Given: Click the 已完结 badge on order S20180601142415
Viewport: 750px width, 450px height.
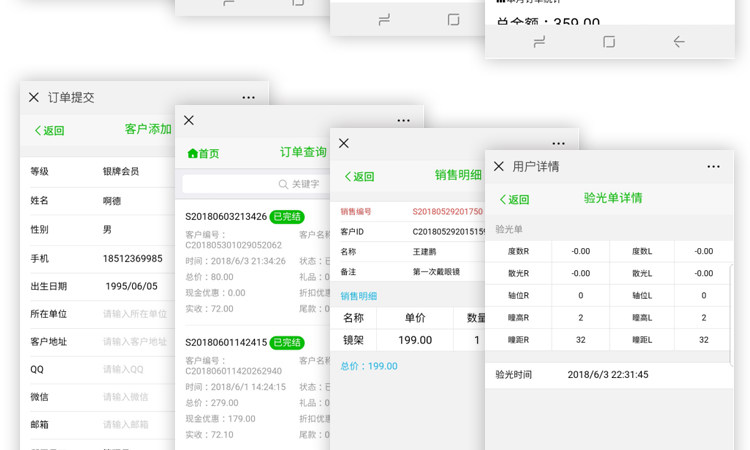Looking at the screenshot, I should point(287,342).
